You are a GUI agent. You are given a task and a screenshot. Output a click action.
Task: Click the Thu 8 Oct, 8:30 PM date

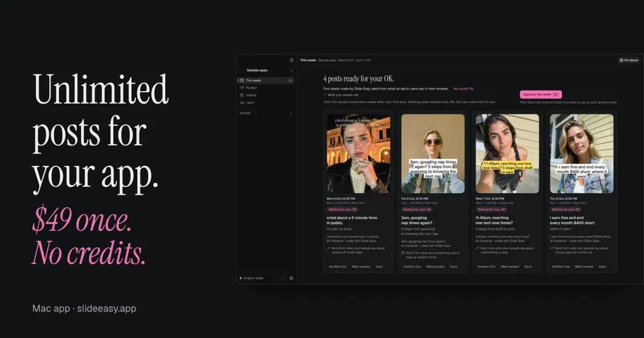565,199
